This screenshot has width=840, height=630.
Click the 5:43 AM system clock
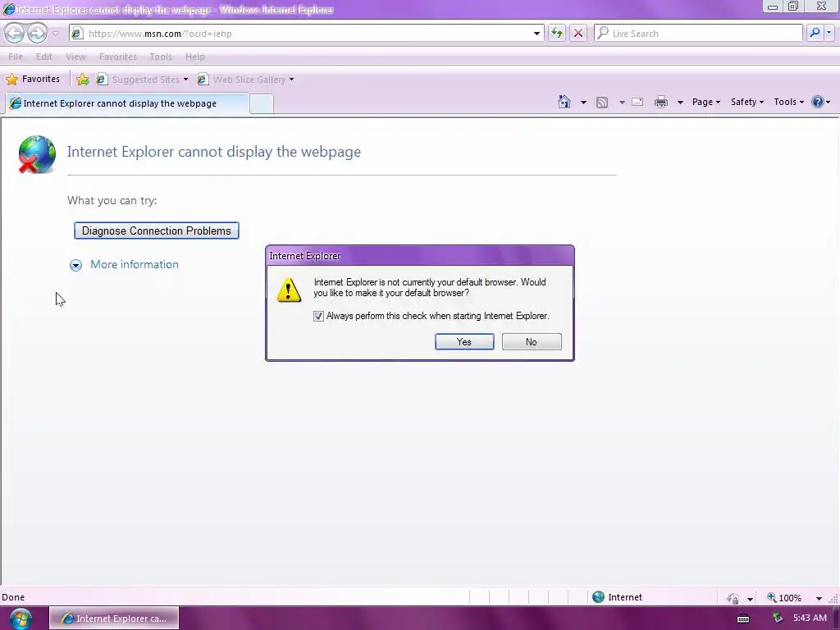coord(810,619)
